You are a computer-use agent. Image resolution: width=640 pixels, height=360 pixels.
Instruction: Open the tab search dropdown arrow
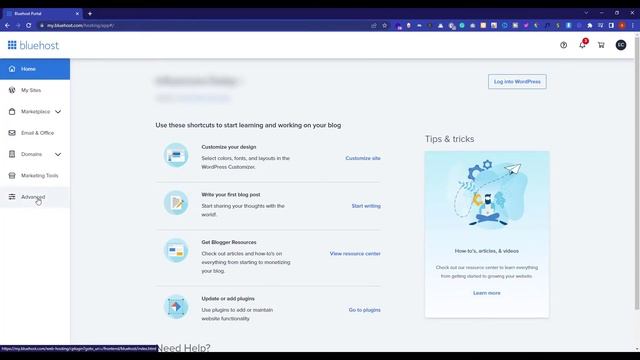pyautogui.click(x=586, y=13)
